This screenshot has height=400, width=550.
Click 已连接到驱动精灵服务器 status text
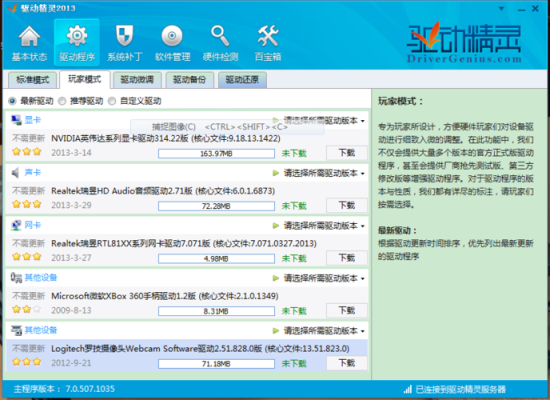click(461, 389)
